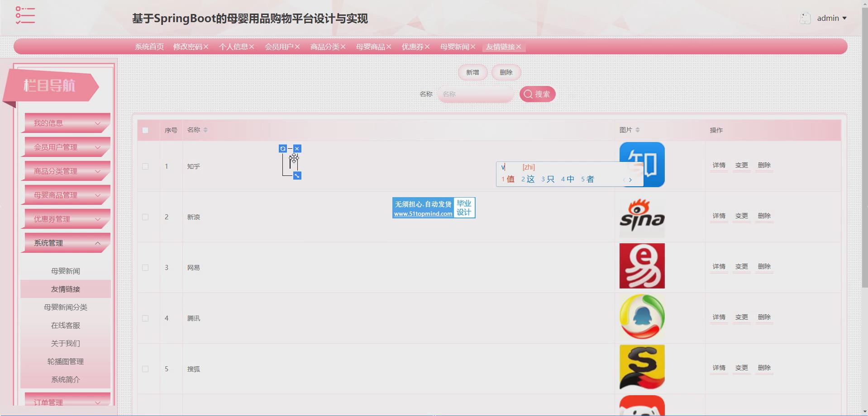Close the 个人信息 tab
The image size is (868, 416).
[x=252, y=47]
